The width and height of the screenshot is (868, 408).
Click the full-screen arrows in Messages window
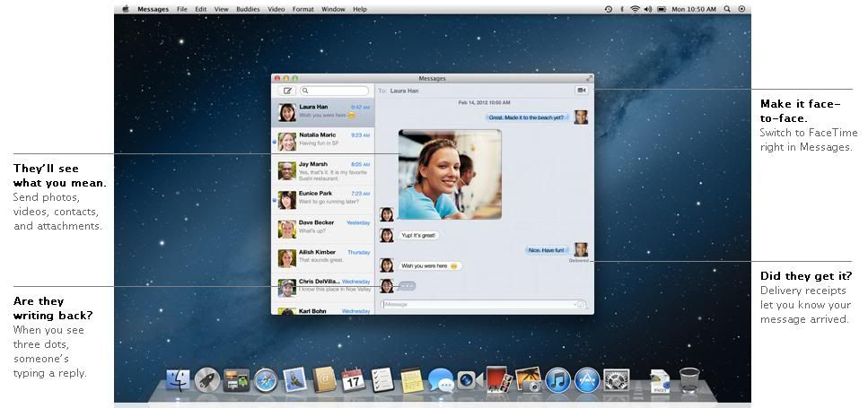pyautogui.click(x=590, y=78)
